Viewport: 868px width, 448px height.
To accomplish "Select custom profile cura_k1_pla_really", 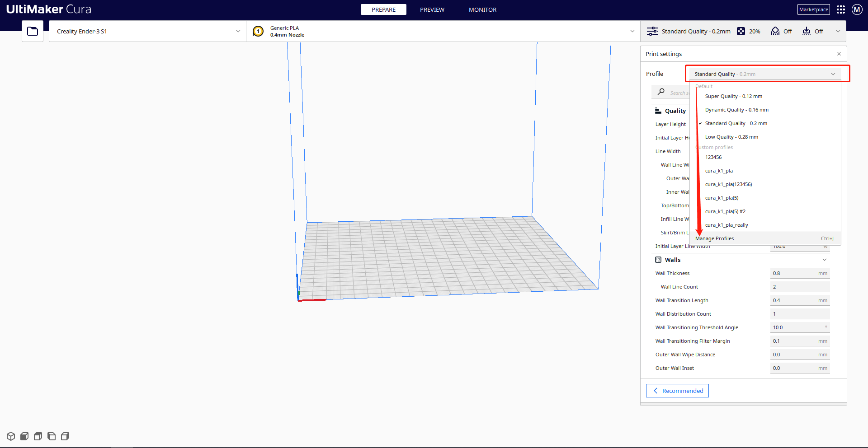I will pyautogui.click(x=765, y=225).
